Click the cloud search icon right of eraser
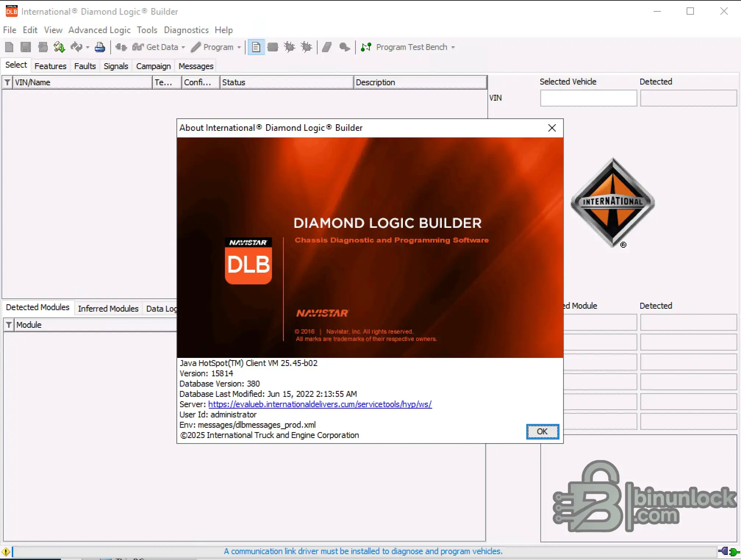Screen dimensions: 741x560 pos(344,47)
